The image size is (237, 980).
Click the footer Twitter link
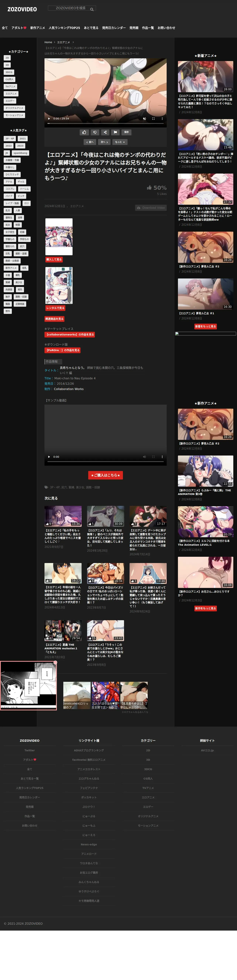(x=29, y=751)
